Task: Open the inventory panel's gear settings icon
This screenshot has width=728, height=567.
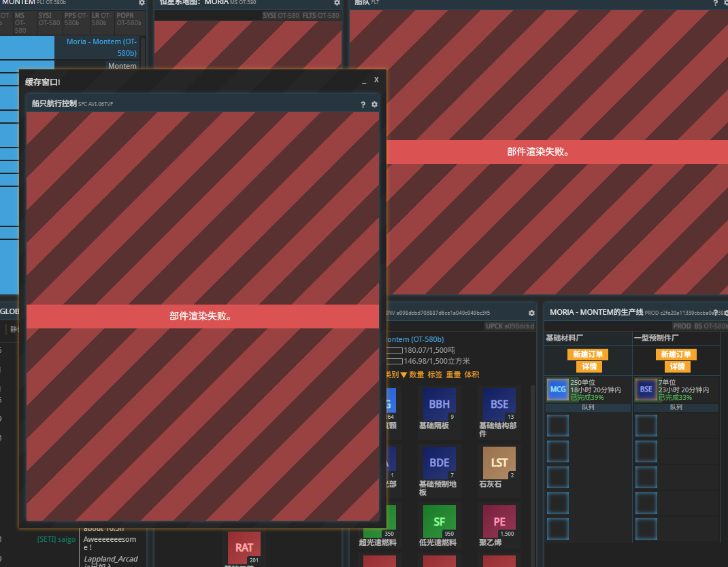Action: [x=531, y=313]
